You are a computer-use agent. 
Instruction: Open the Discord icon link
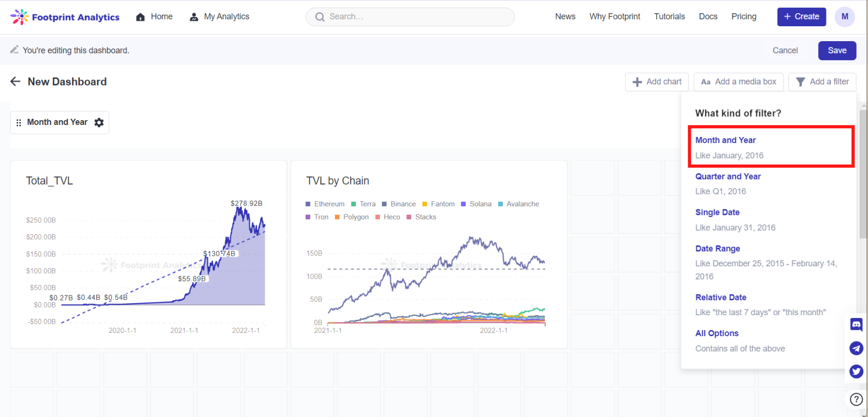click(x=856, y=325)
